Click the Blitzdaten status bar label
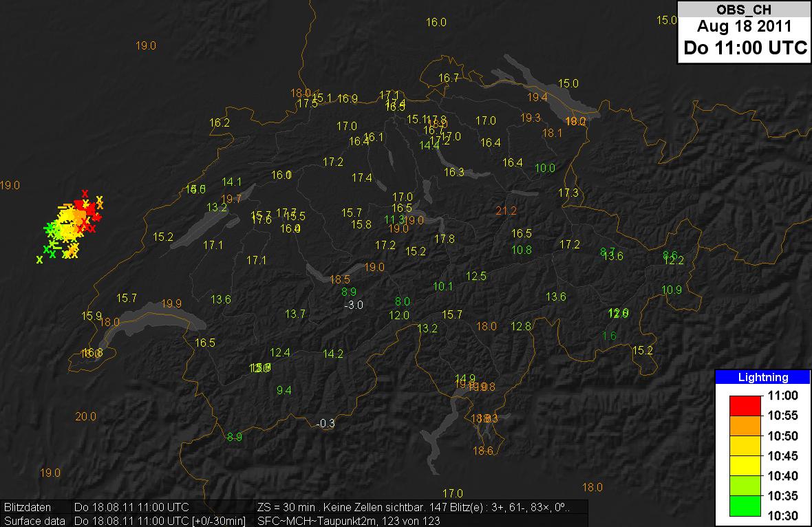The image size is (812, 527). coord(28,507)
